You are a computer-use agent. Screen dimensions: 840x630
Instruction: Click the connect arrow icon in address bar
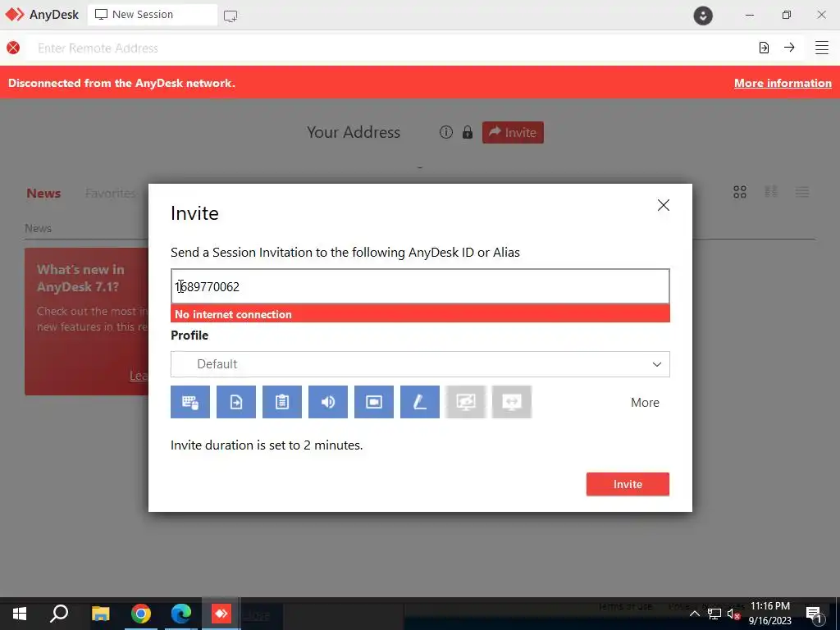pyautogui.click(x=789, y=47)
